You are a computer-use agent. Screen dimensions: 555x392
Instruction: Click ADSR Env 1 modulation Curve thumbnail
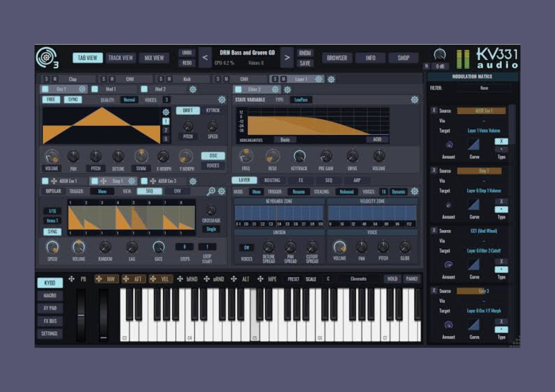(x=474, y=144)
